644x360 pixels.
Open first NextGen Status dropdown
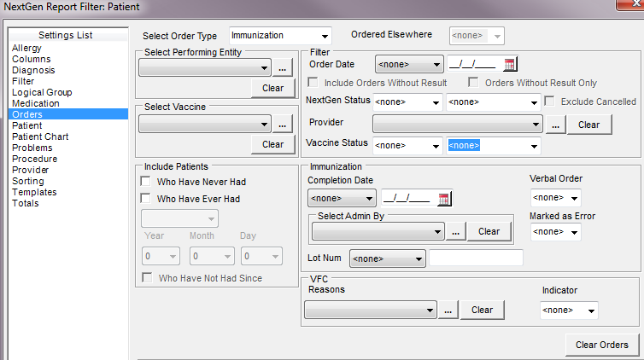(x=407, y=102)
